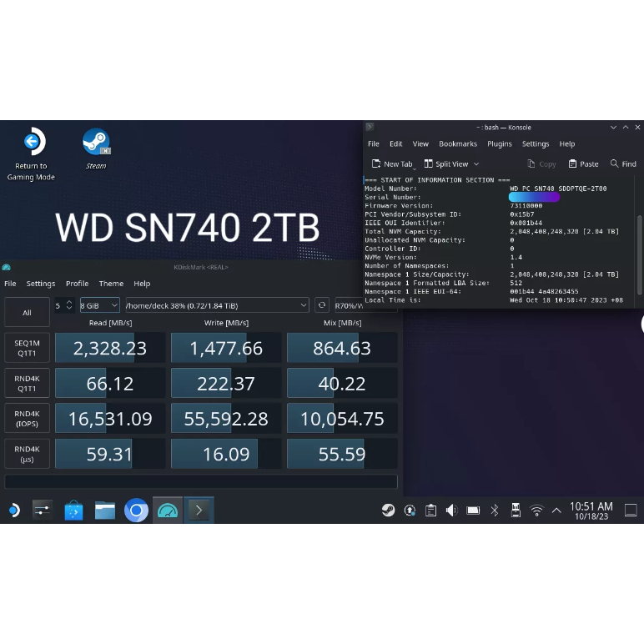Click SEQ1M write value 1,477.66
The height and width of the screenshot is (644, 644).
click(x=226, y=348)
